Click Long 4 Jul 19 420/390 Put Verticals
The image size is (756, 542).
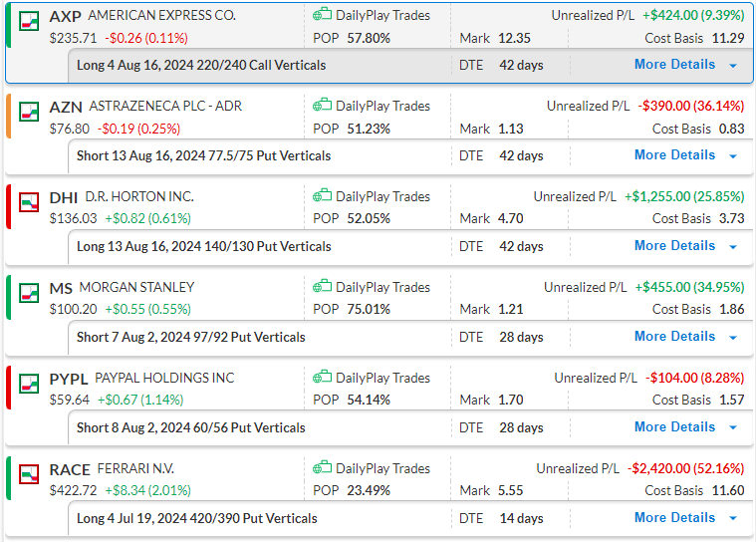(196, 518)
